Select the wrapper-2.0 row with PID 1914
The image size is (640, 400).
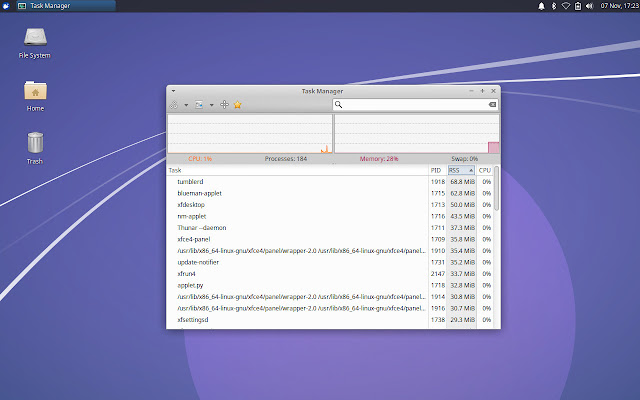click(330, 297)
